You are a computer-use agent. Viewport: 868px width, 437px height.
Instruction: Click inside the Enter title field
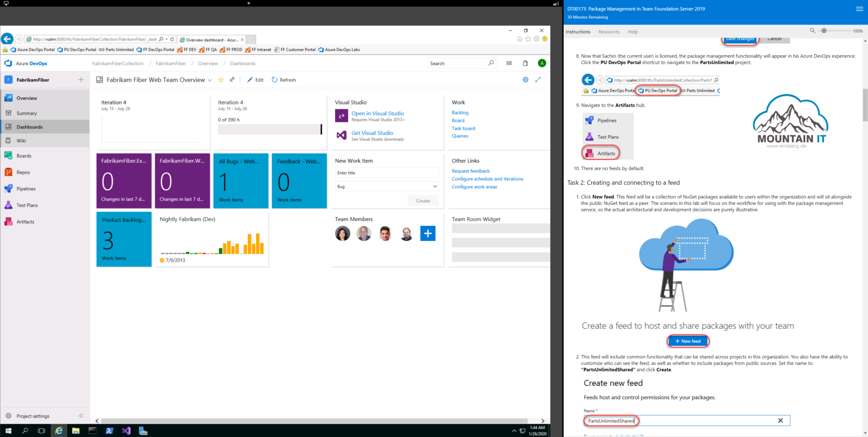pos(386,172)
